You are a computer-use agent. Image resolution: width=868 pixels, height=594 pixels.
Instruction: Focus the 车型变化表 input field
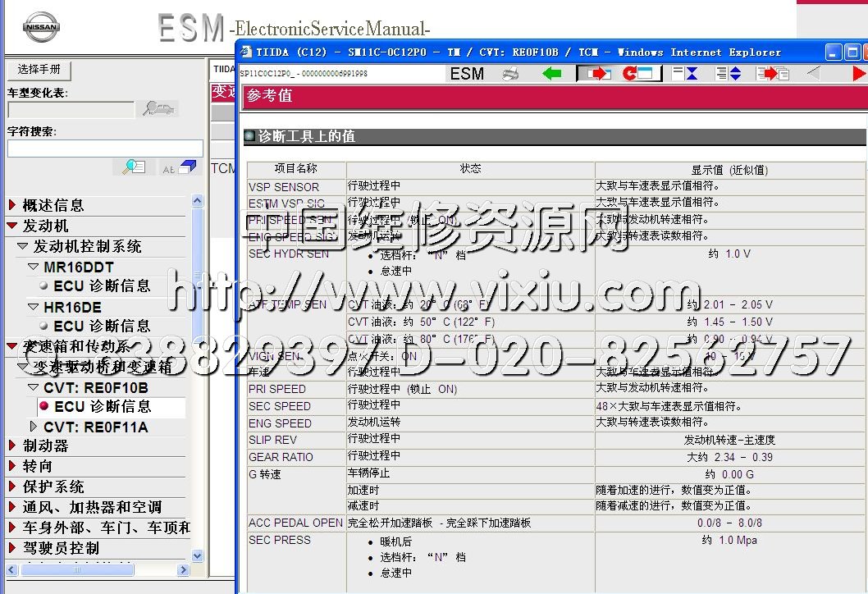(71, 110)
